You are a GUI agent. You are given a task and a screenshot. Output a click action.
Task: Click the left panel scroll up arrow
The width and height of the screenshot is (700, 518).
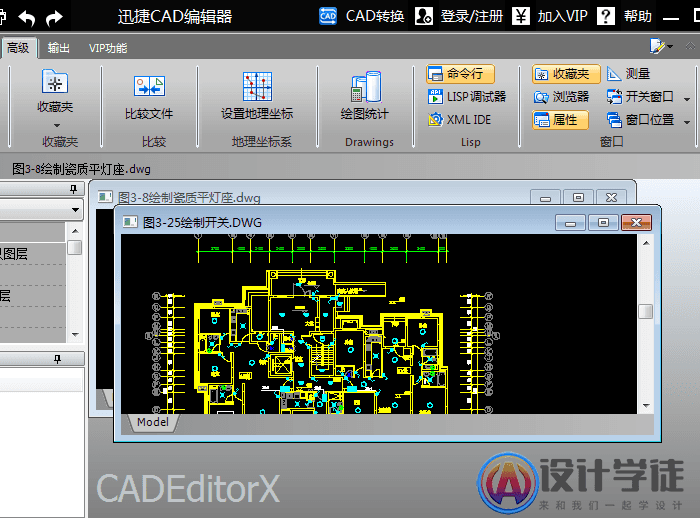click(75, 231)
